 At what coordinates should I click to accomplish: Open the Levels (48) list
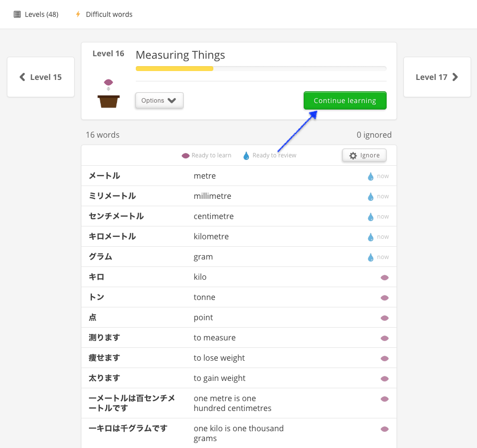[36, 14]
